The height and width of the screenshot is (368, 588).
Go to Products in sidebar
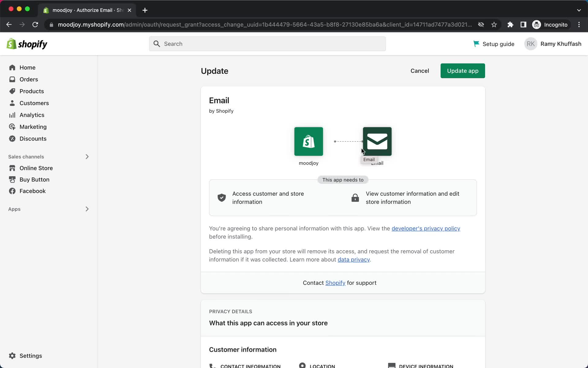[x=32, y=91]
